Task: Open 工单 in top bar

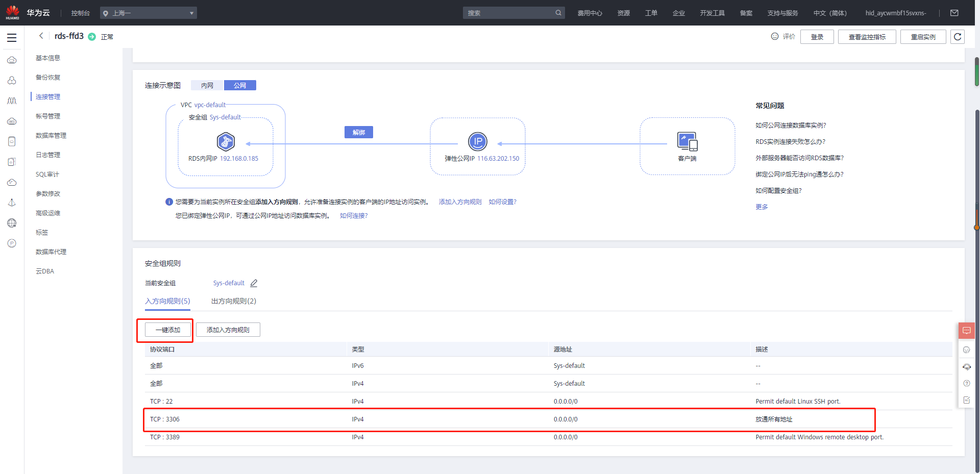Action: pyautogui.click(x=651, y=13)
